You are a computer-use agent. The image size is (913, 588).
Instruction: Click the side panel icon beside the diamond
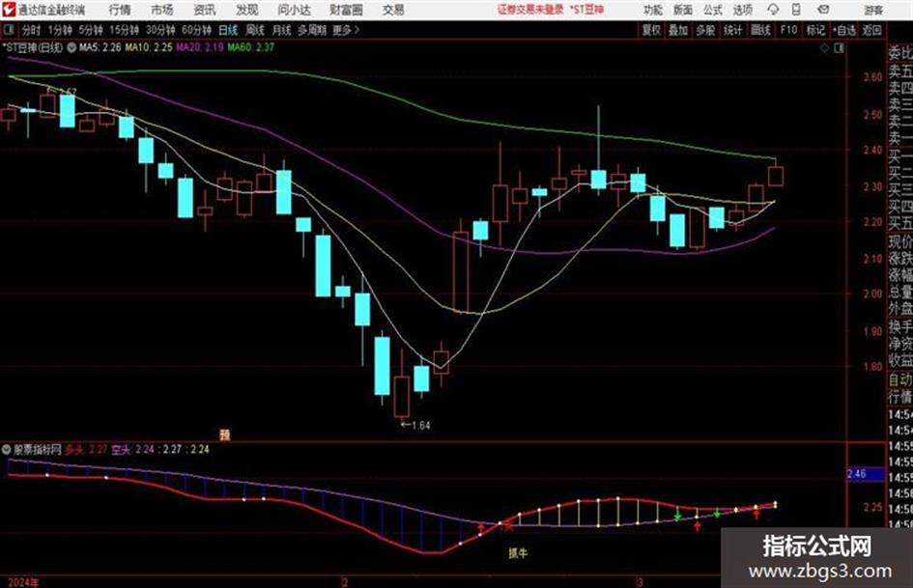[839, 48]
